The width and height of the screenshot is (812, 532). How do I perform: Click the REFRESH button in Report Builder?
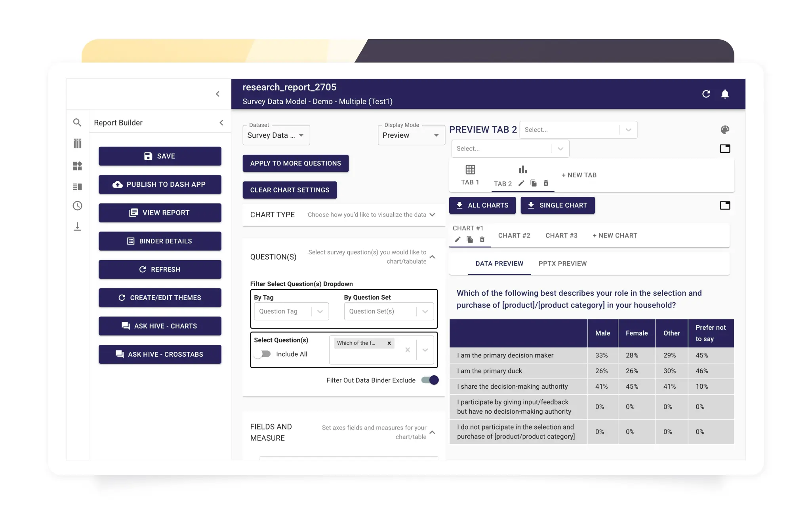160,270
